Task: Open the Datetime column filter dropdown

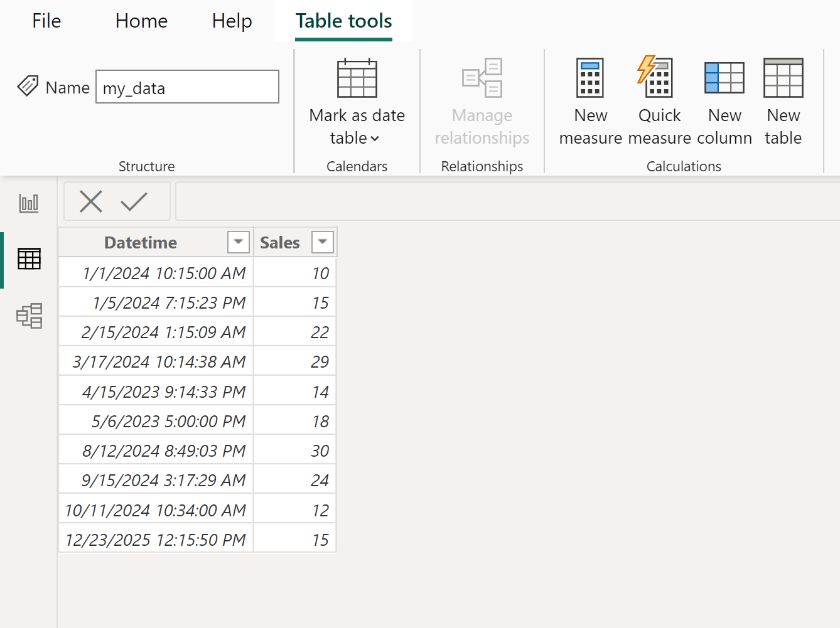Action: (x=238, y=242)
